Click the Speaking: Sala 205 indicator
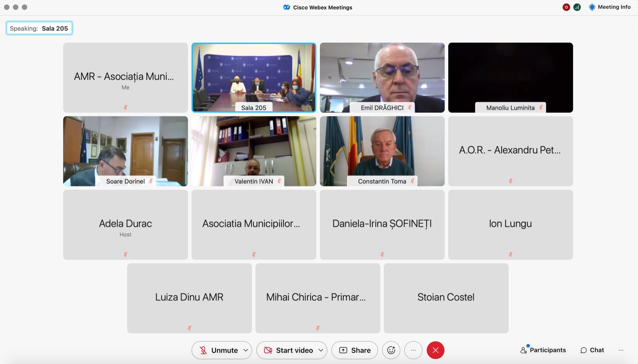The height and width of the screenshot is (364, 638). [x=39, y=28]
